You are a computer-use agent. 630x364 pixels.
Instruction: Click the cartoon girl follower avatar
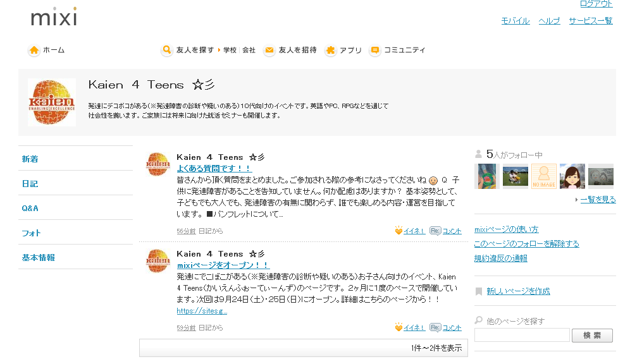572,176
